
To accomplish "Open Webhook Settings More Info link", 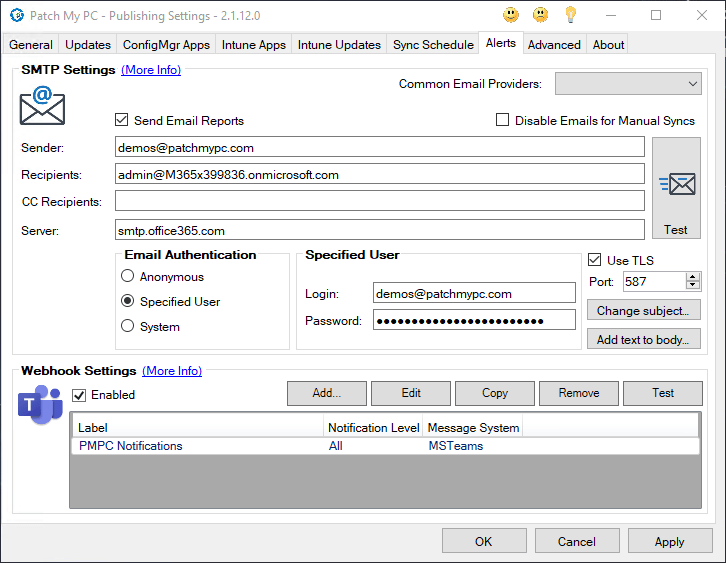I will pyautogui.click(x=172, y=371).
